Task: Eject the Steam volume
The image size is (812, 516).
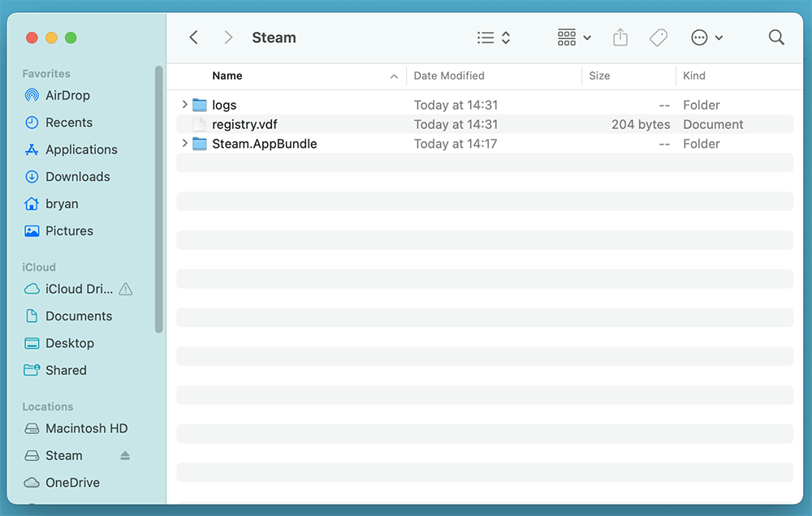Action: (x=124, y=456)
